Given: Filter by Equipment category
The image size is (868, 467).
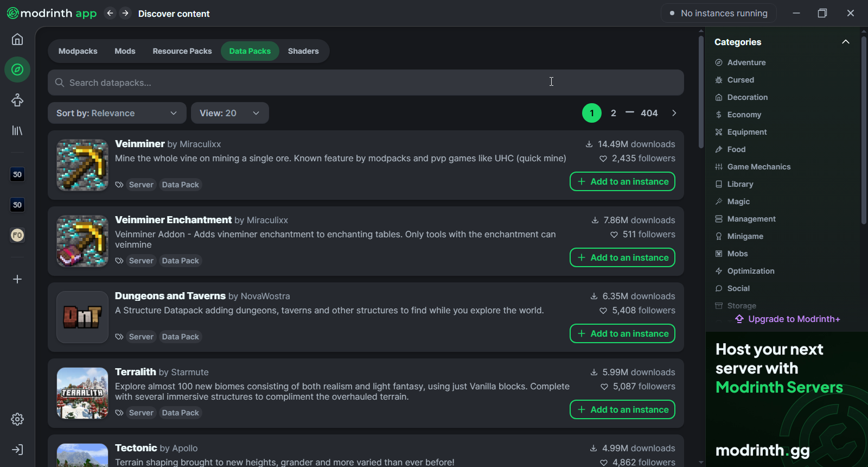Looking at the screenshot, I should tap(741, 132).
